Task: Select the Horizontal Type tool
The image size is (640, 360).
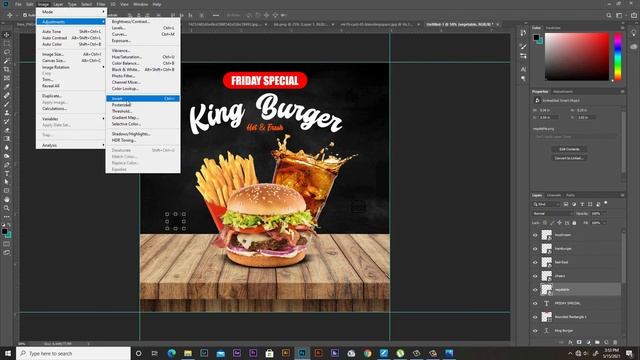Action: (7, 173)
